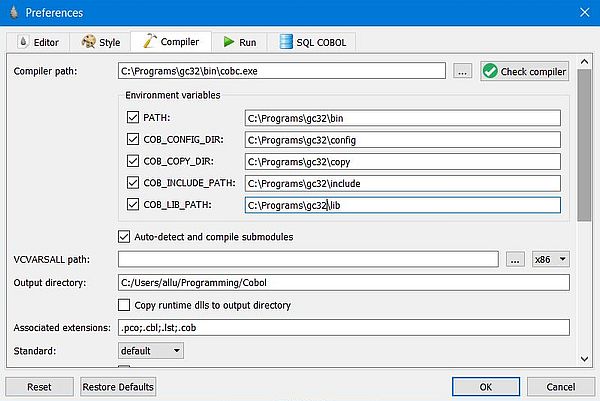Browse for compiler path with ellipsis button

[462, 71]
